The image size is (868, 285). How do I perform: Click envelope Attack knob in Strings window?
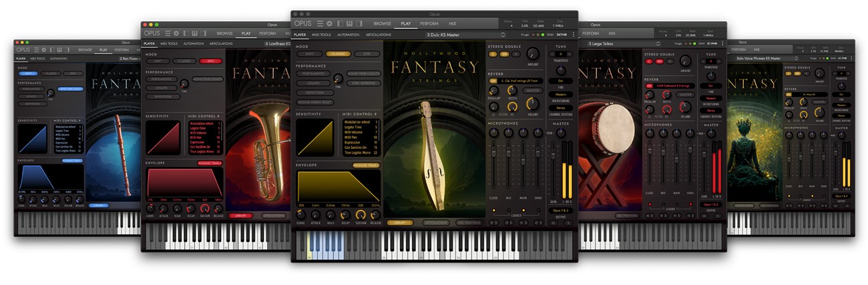click(315, 214)
